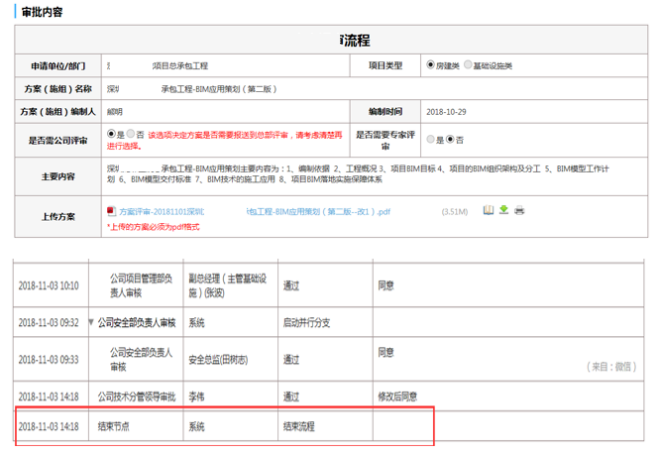Click the 审批内容 section heading
The height and width of the screenshot is (454, 662).
click(x=42, y=12)
